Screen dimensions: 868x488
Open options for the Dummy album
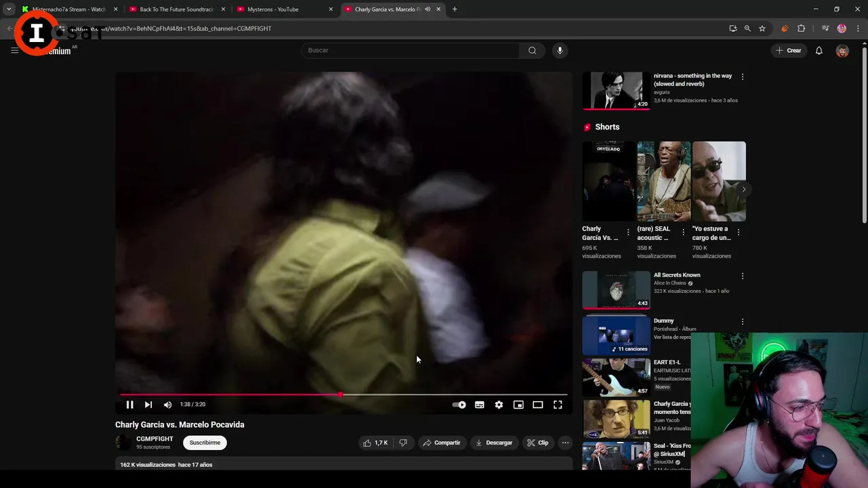tap(743, 321)
